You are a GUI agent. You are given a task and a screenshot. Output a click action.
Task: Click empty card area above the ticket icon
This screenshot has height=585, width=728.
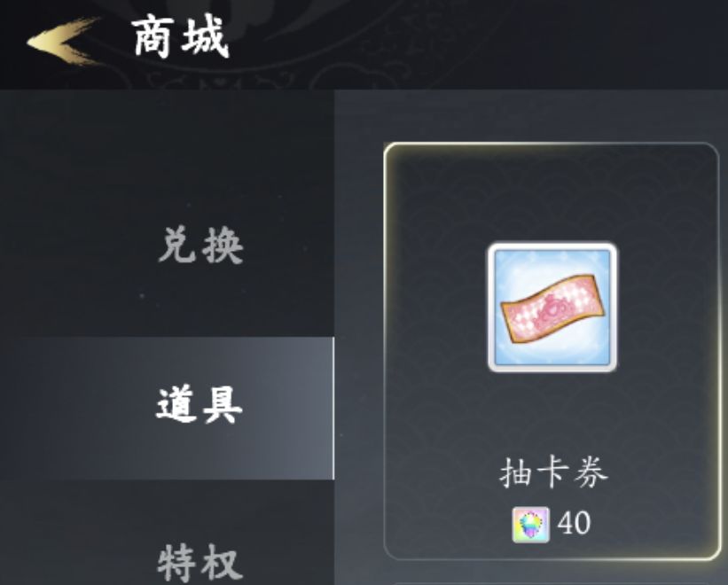552,192
